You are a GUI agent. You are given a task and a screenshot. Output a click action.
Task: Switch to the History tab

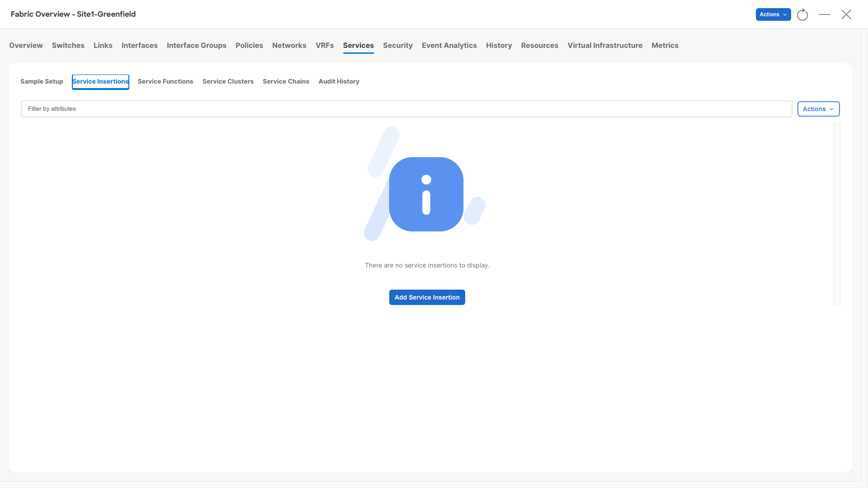(x=499, y=45)
